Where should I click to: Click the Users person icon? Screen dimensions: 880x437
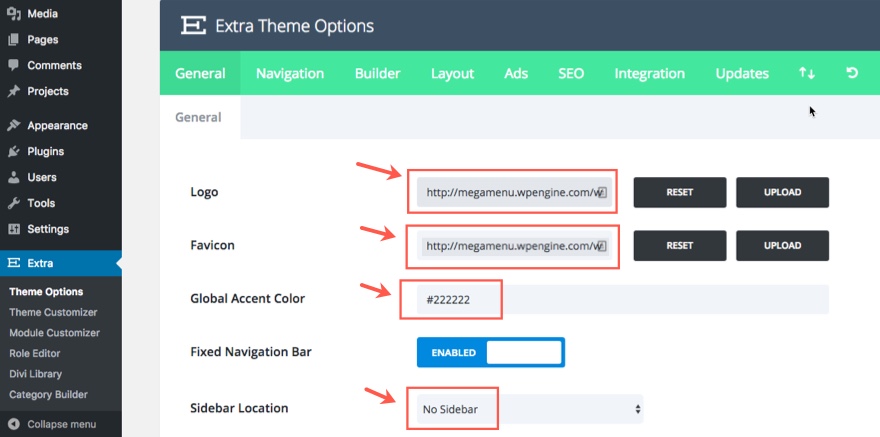pyautogui.click(x=14, y=178)
